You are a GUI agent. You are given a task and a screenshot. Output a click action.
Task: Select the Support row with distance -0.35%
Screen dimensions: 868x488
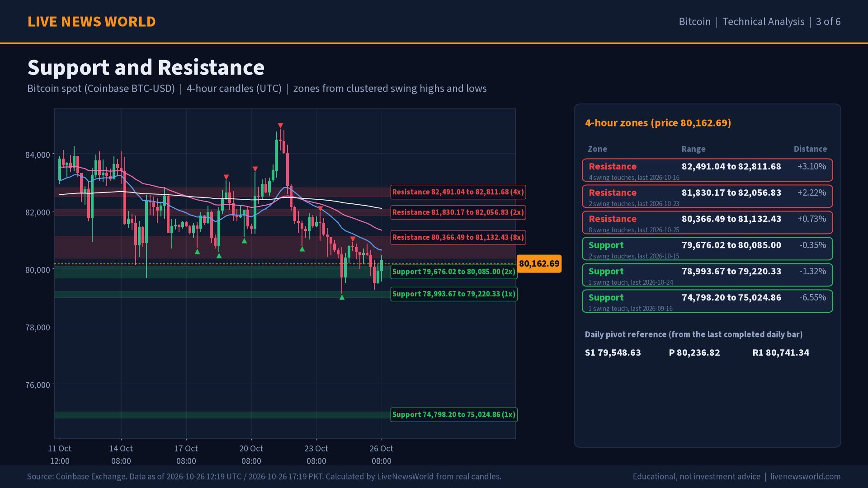coord(708,249)
